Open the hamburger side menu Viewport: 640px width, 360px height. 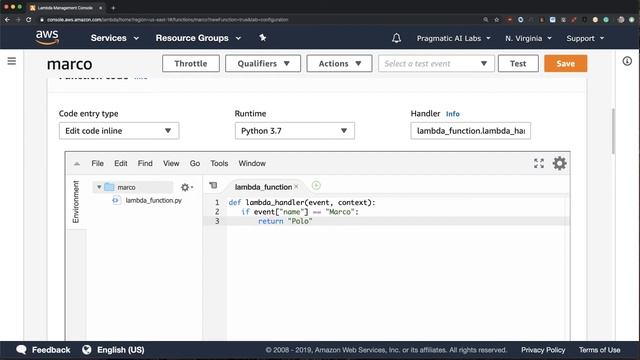pos(12,61)
